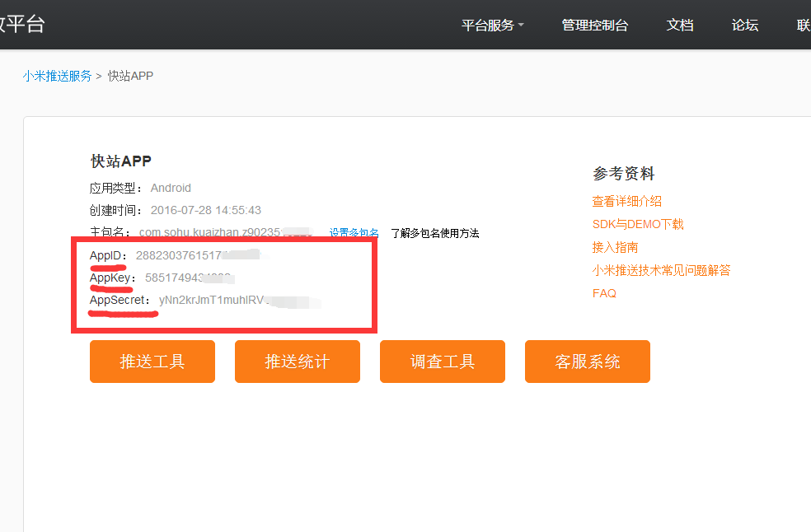Open the 管理控制台 nav item

click(594, 26)
